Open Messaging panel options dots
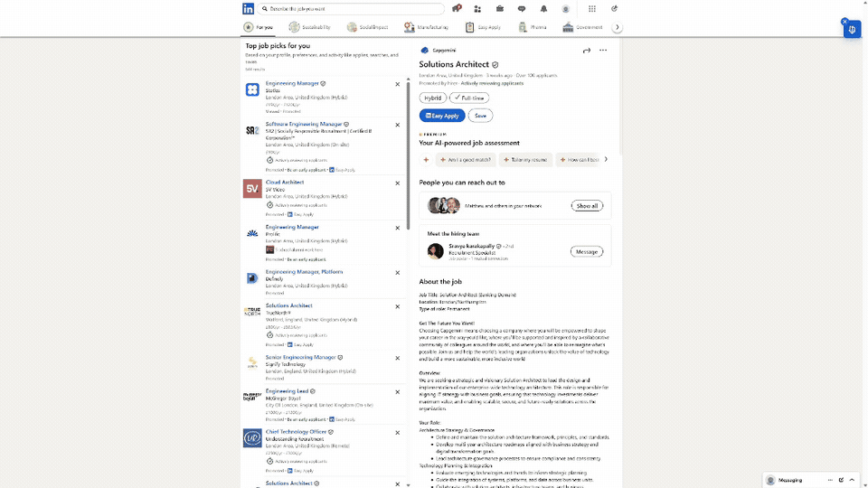The width and height of the screenshot is (868, 488). (x=830, y=480)
